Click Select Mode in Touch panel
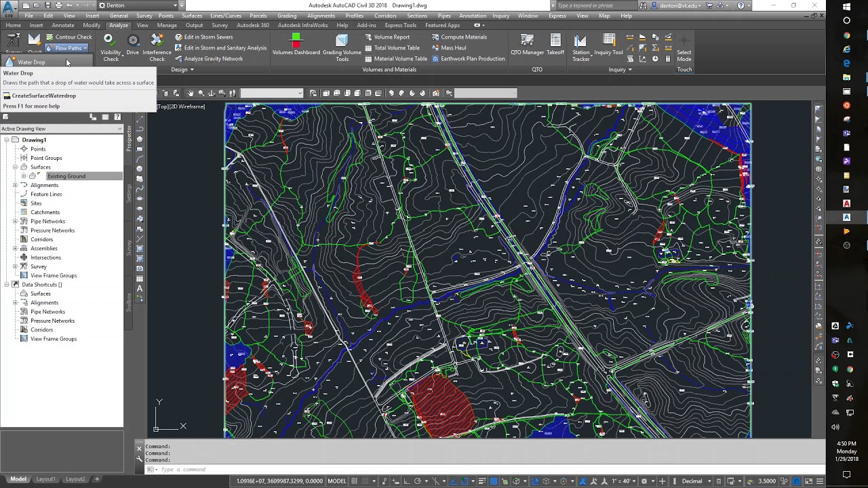 tap(684, 47)
